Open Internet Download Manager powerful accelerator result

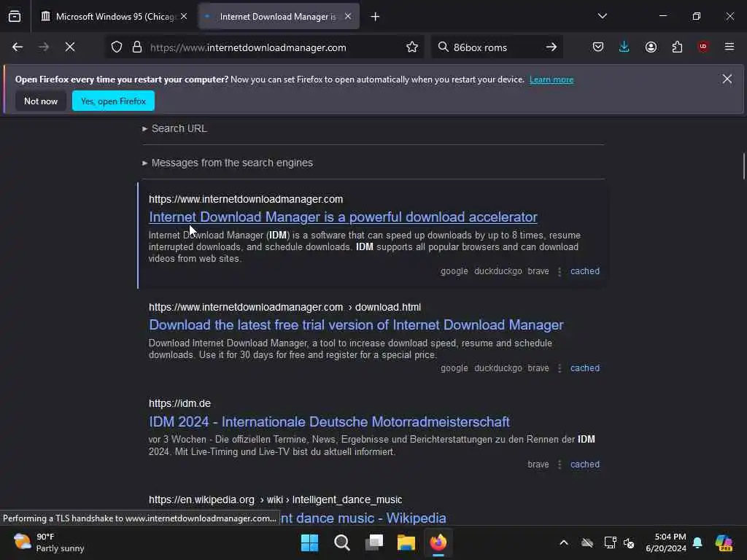pyautogui.click(x=343, y=217)
